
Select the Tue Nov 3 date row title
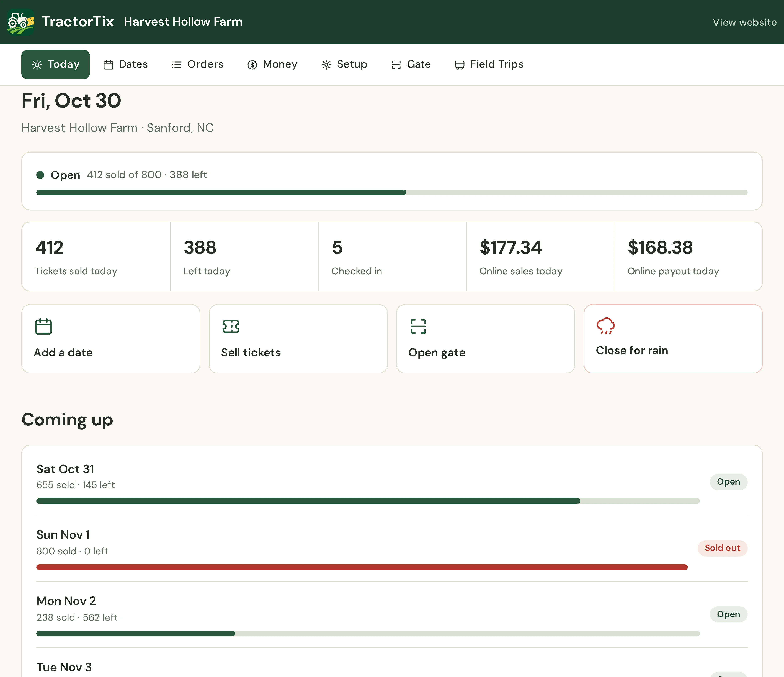pos(64,667)
